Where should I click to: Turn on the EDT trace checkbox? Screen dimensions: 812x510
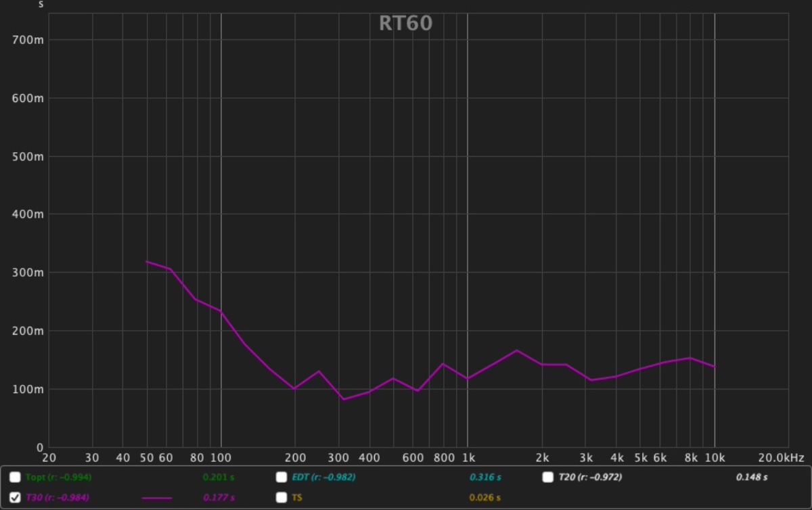click(x=281, y=477)
